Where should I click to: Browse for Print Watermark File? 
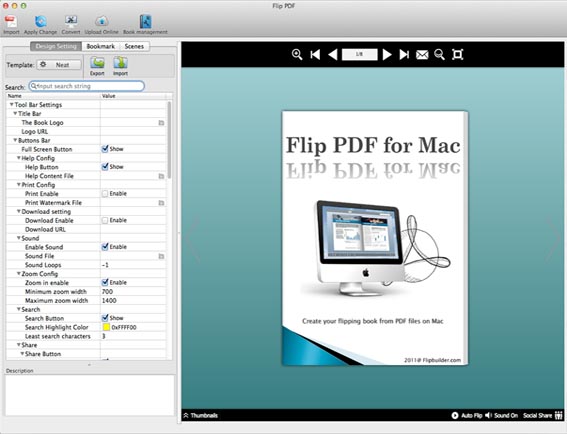click(x=161, y=203)
